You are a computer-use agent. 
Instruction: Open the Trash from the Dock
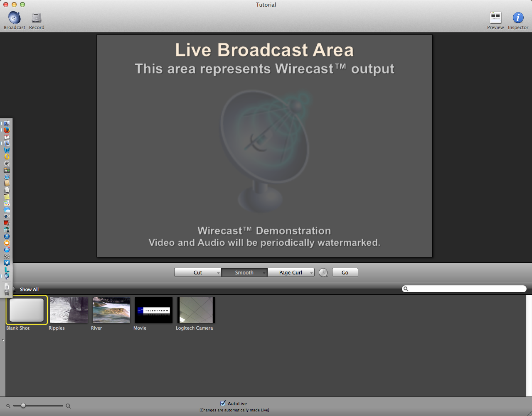6,292
